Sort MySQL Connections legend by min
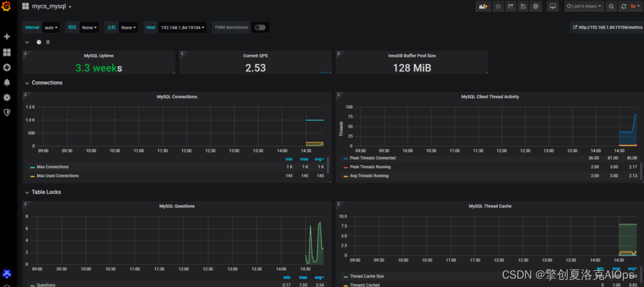 tap(289, 159)
